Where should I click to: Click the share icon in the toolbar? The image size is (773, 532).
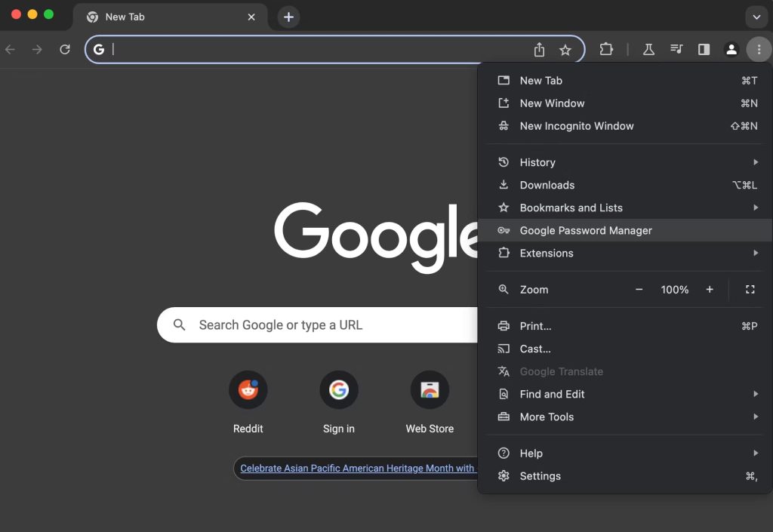coord(539,49)
